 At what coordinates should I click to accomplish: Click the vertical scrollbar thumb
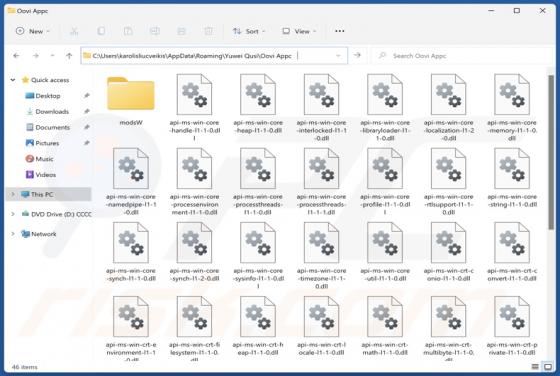click(x=551, y=152)
